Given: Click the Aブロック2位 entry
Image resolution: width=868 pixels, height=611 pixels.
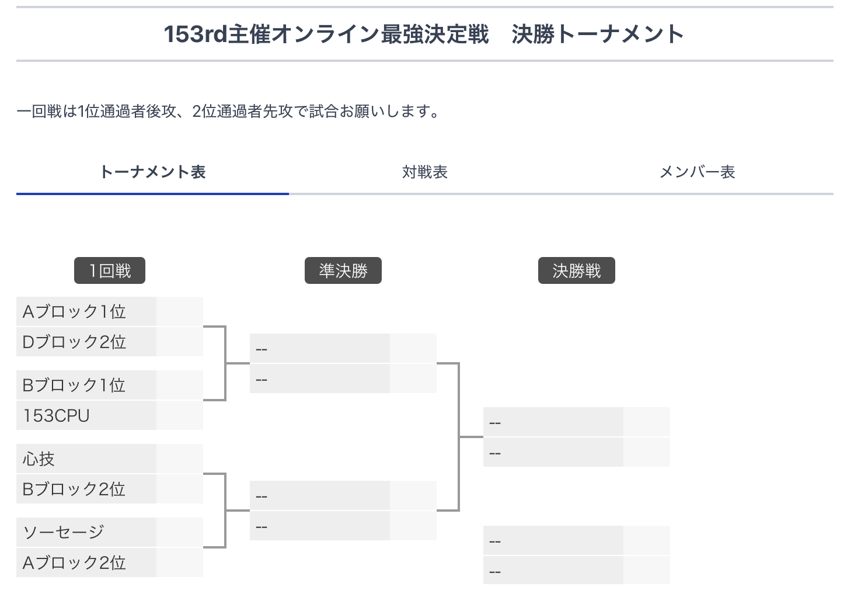Looking at the screenshot, I should point(86,563).
